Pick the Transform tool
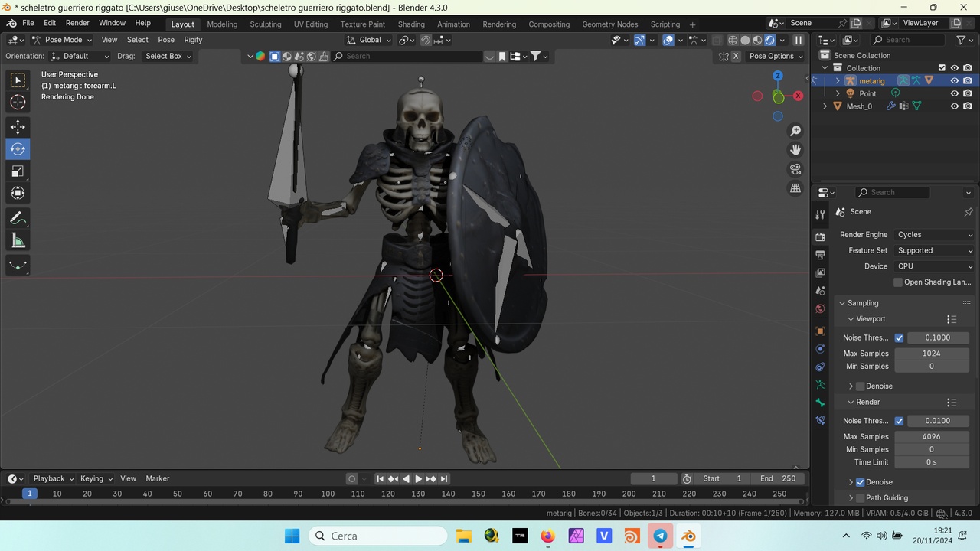Viewport: 980px width, 551px height. pos(18,194)
